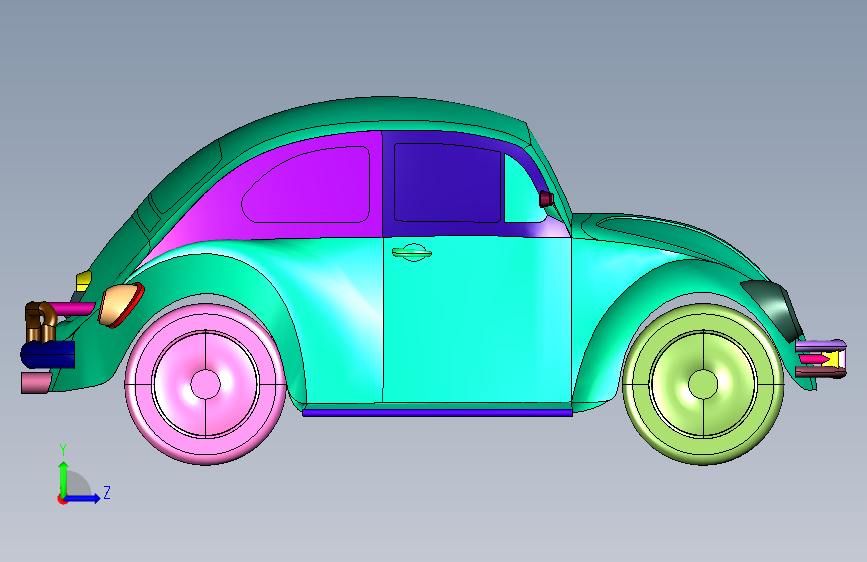Pick the magenta rod at the rear bumper
This screenshot has height=562, width=867.
point(73,309)
